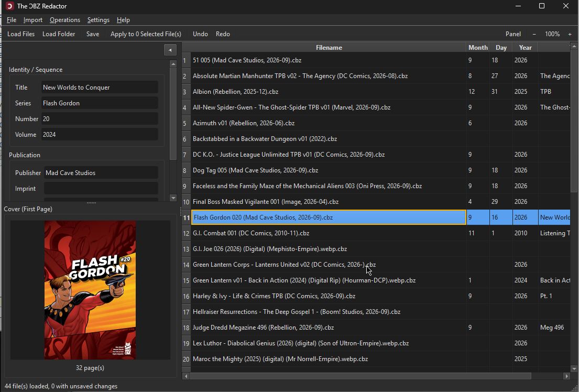Click the Flash Gordon cover thumbnail
This screenshot has width=579, height=392.
(x=90, y=290)
